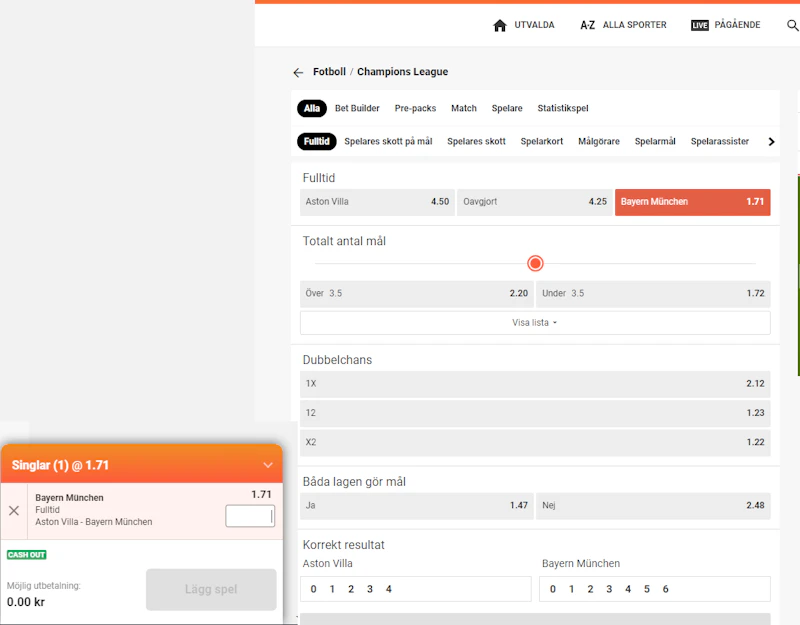
Task: Go back using the left arrow icon
Action: point(298,73)
